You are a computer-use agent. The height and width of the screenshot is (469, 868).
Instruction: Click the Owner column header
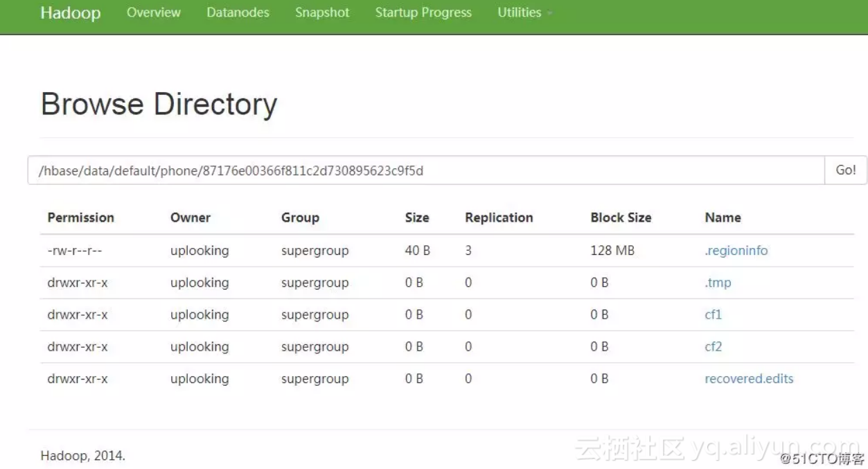[x=191, y=218]
